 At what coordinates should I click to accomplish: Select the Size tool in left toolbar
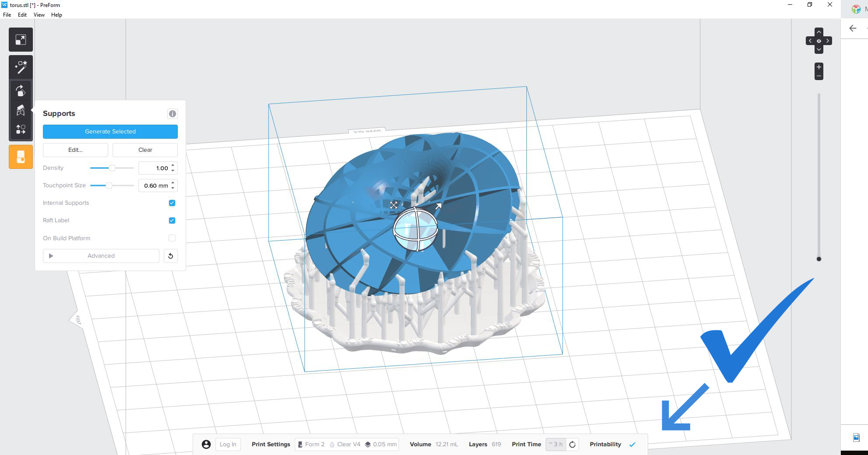coord(21,40)
